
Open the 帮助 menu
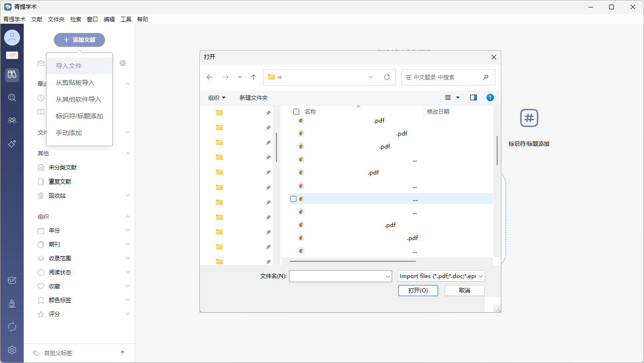pyautogui.click(x=143, y=19)
